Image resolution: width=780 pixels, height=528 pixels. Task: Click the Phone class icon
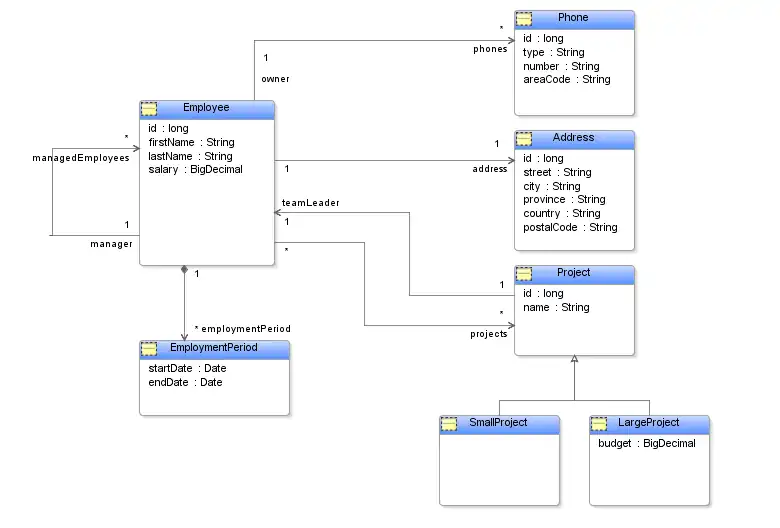point(524,19)
